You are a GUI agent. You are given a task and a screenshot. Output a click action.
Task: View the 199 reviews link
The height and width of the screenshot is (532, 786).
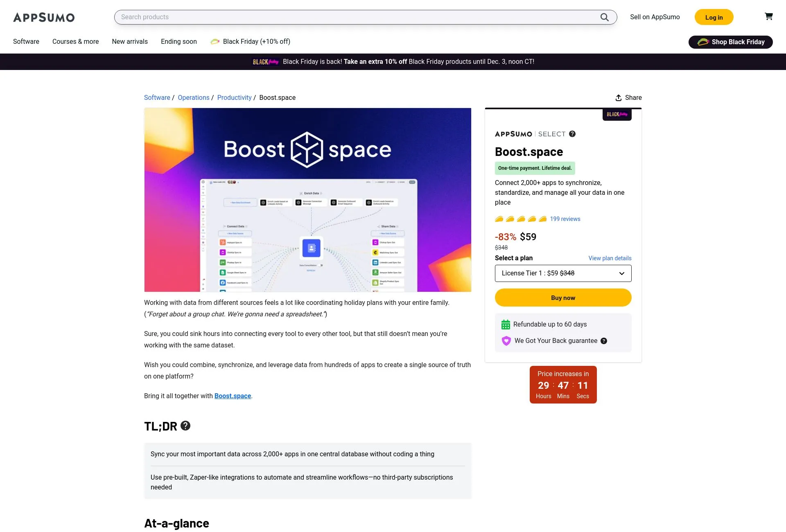click(565, 219)
